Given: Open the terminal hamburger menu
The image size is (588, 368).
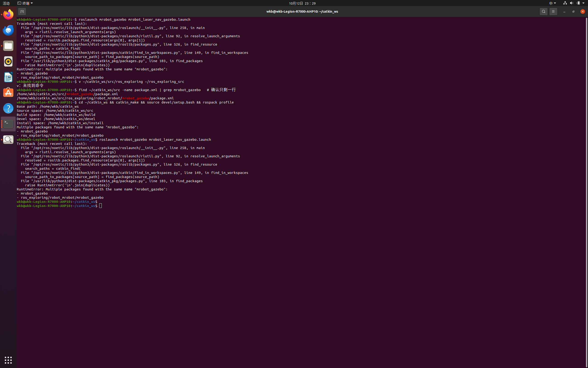Looking at the screenshot, I should tap(553, 11).
